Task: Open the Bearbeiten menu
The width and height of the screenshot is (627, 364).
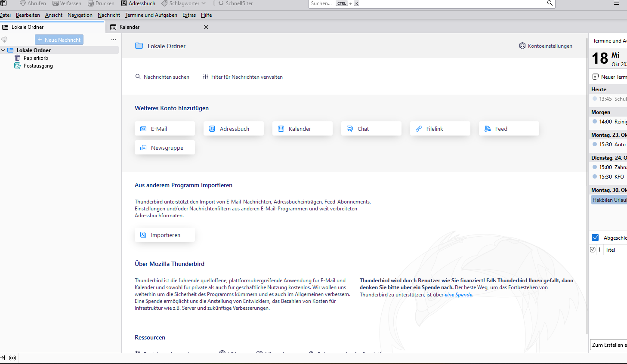Action: coord(28,15)
